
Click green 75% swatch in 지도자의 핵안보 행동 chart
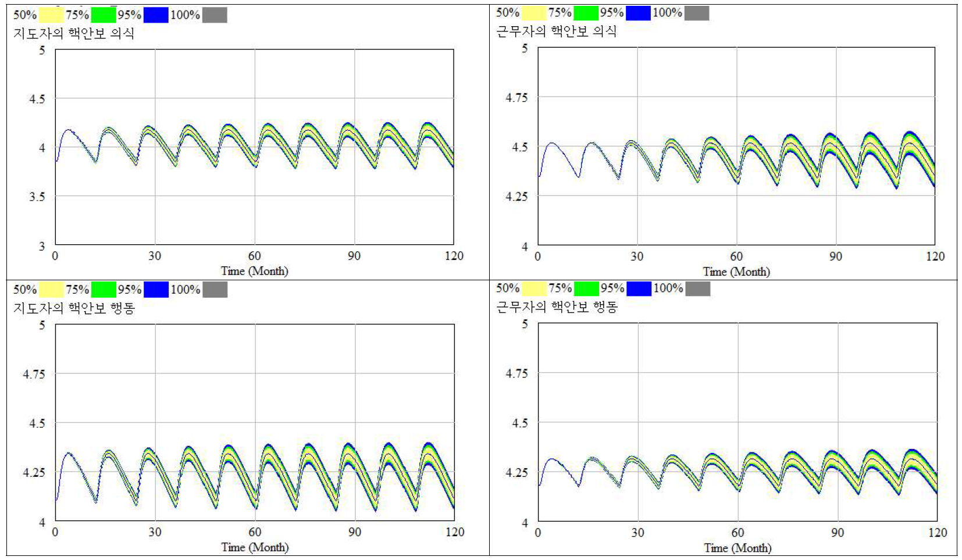coord(104,290)
